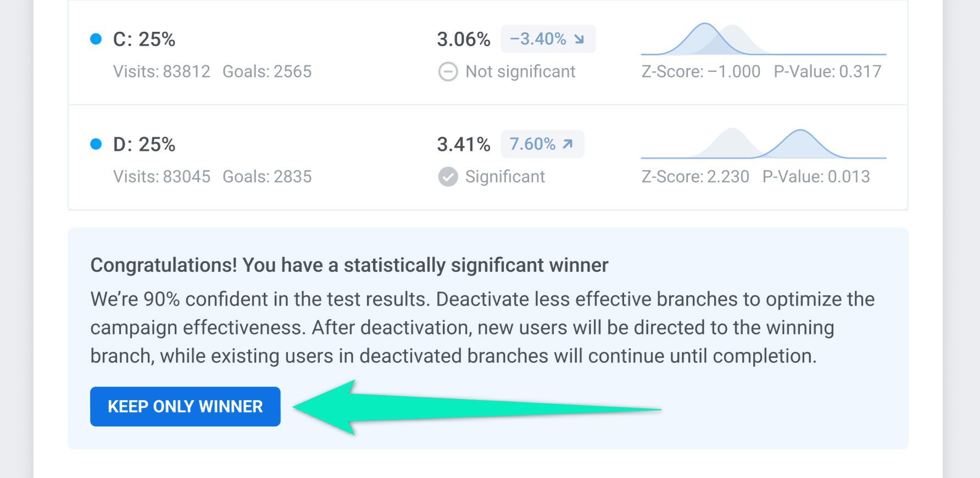The height and width of the screenshot is (478, 980).
Task: Click the Visits: 83812 stat
Action: 162,71
